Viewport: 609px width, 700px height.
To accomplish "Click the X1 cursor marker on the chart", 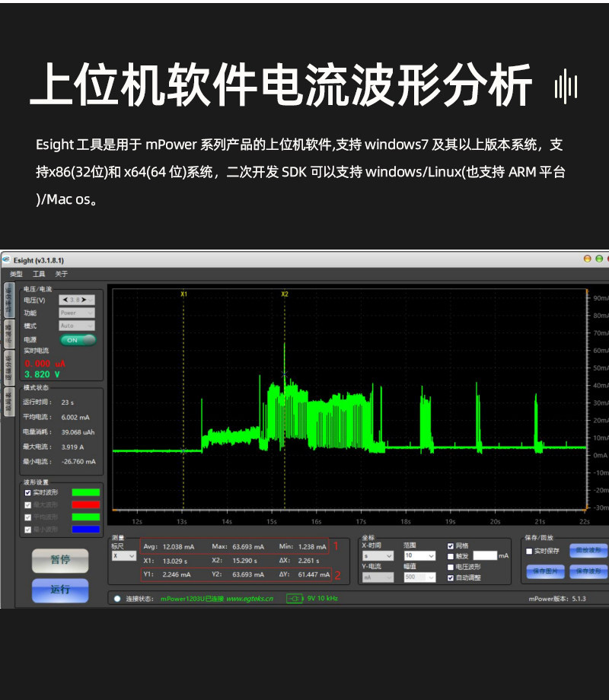I will (183, 294).
